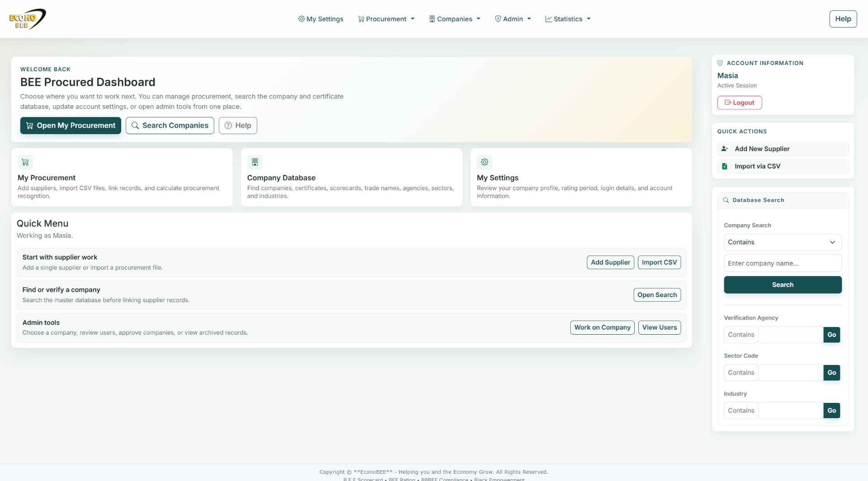Click Go next to Industry
Image resolution: width=868 pixels, height=481 pixels.
831,411
